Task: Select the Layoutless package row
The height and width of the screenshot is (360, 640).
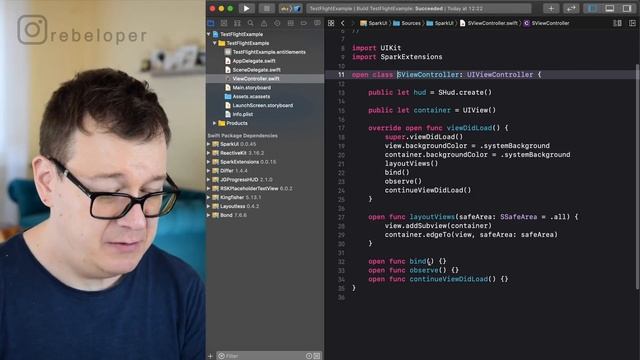Action: (x=265, y=206)
